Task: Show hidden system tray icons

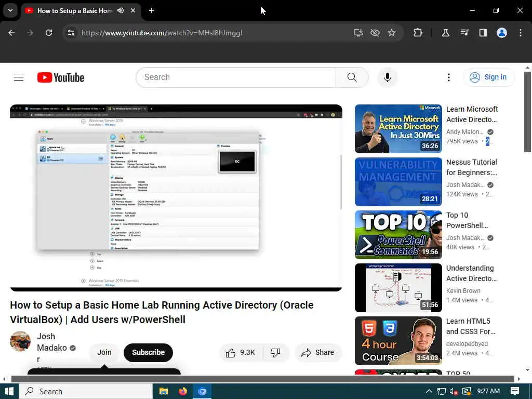Action: click(x=429, y=391)
